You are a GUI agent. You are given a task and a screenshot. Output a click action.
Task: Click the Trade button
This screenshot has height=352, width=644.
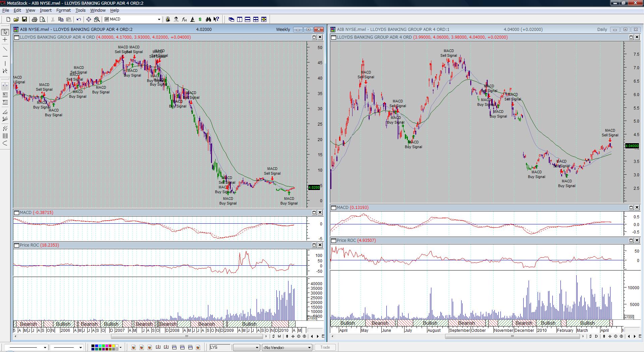325,347
